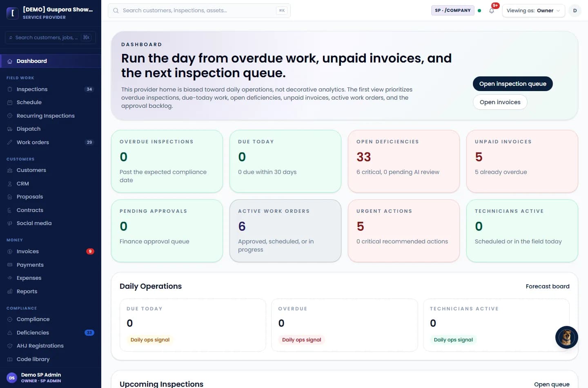This screenshot has height=388, width=588.
Task: Click the Reports chart icon
Action: (x=10, y=292)
